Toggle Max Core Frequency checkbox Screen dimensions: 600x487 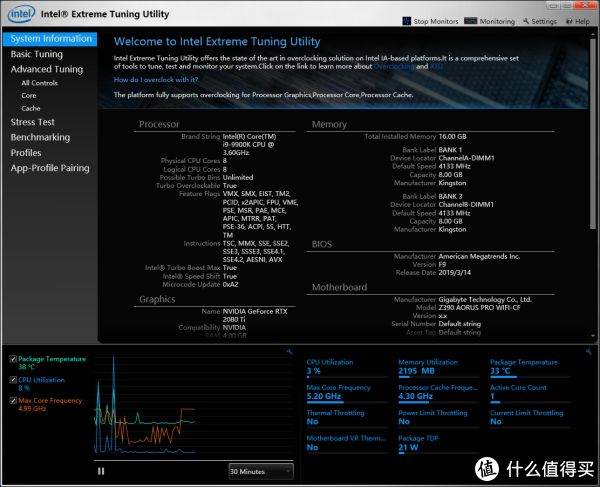[13, 400]
